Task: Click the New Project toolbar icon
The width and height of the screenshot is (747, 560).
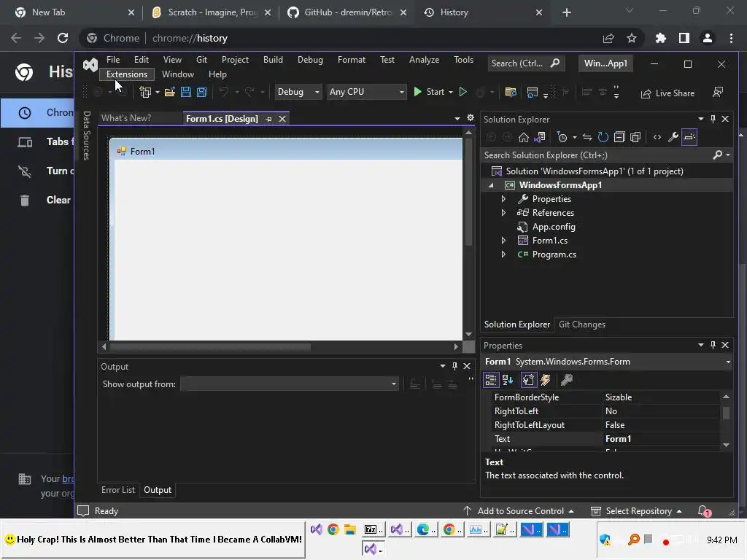Action: pos(145,92)
